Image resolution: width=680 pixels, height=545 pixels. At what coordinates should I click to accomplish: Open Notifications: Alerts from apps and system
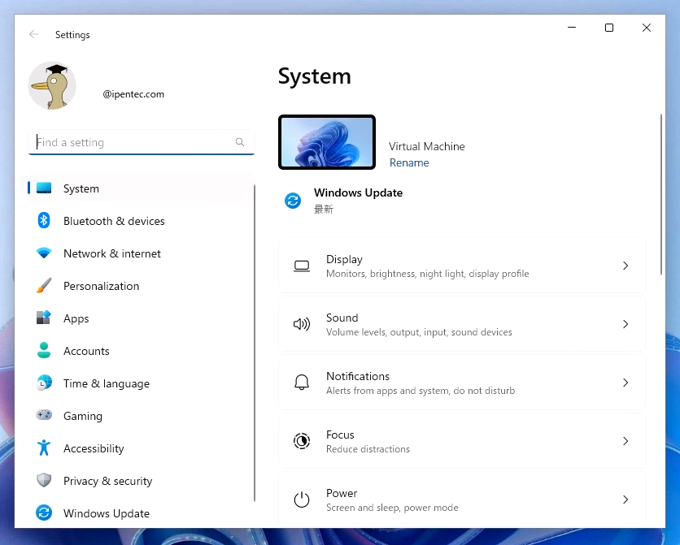(x=462, y=382)
